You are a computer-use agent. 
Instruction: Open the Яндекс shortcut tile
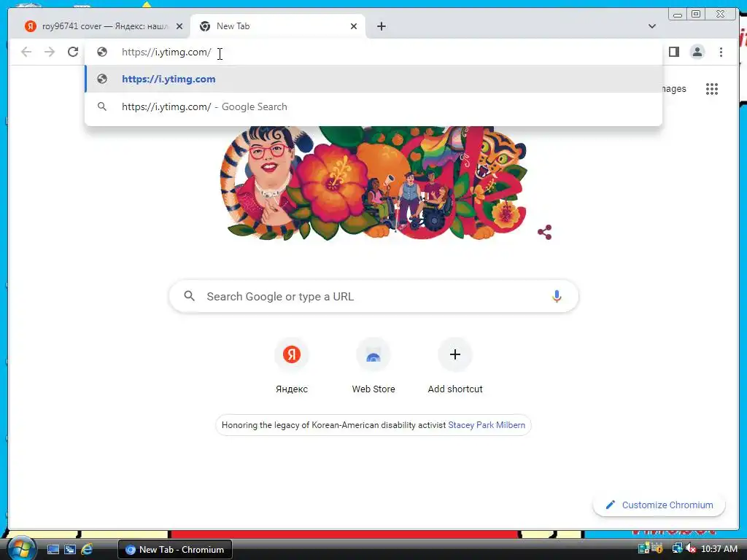coord(292,367)
